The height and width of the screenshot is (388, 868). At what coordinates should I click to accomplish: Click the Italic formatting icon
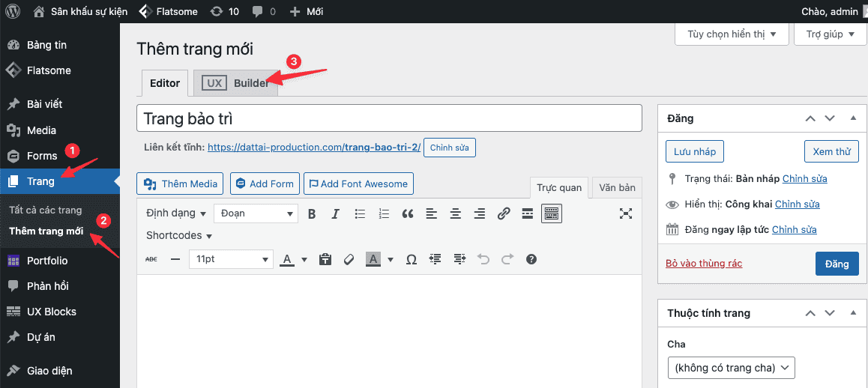[x=336, y=213]
